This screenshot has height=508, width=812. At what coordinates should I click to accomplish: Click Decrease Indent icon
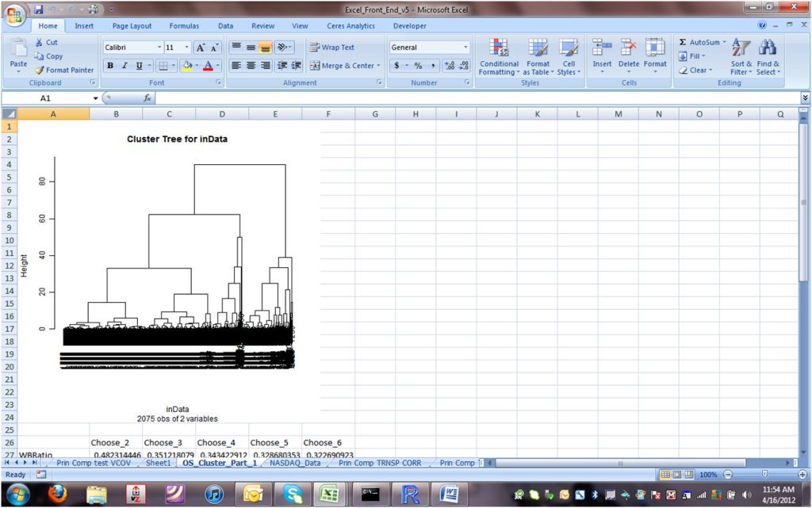(x=282, y=66)
